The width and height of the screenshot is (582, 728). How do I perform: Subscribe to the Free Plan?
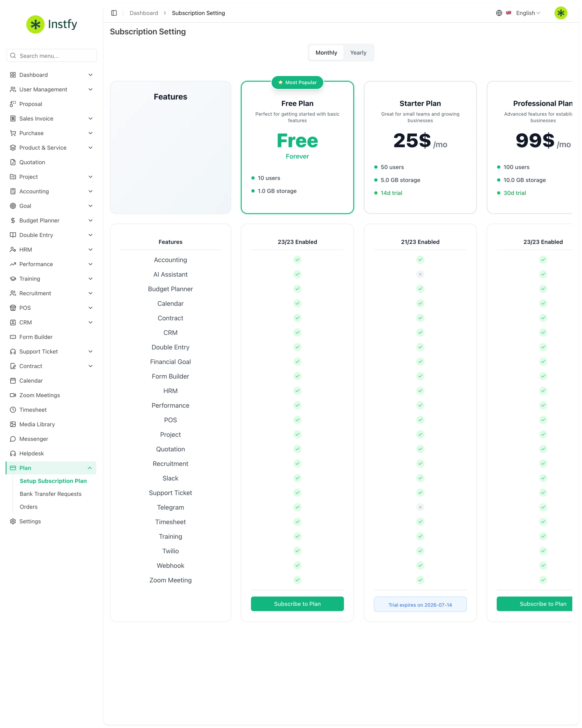point(297,604)
